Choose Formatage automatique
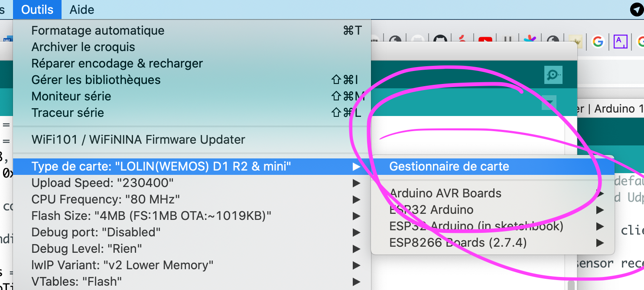The width and height of the screenshot is (644, 290). [98, 31]
